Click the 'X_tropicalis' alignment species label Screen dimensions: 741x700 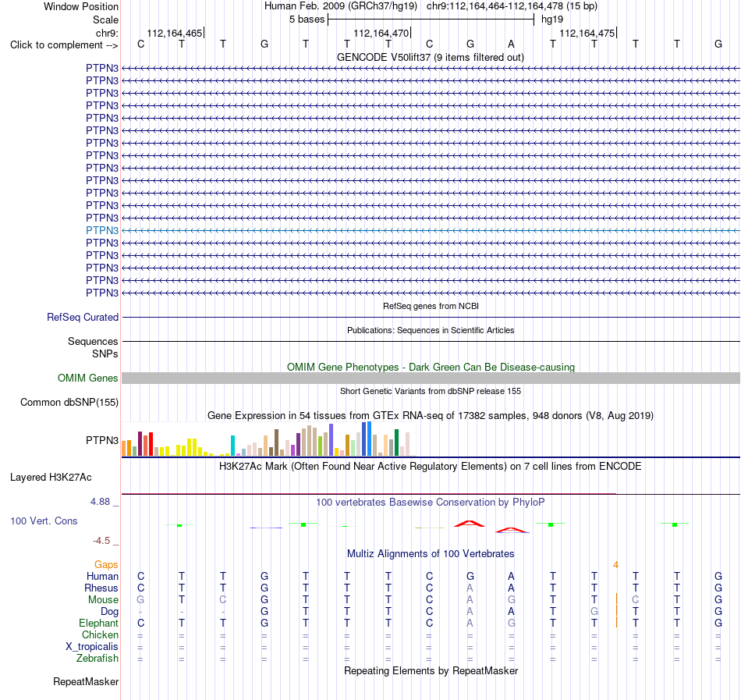(92, 647)
